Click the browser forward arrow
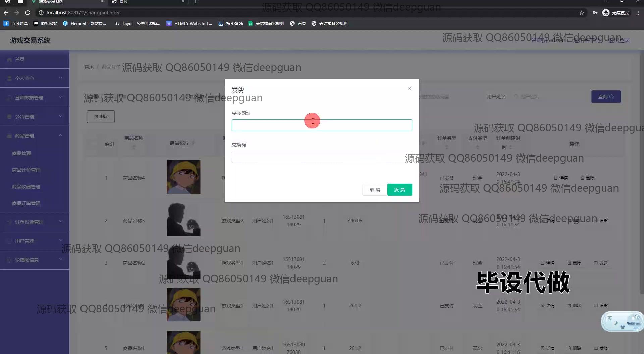The height and width of the screenshot is (354, 644). (17, 13)
